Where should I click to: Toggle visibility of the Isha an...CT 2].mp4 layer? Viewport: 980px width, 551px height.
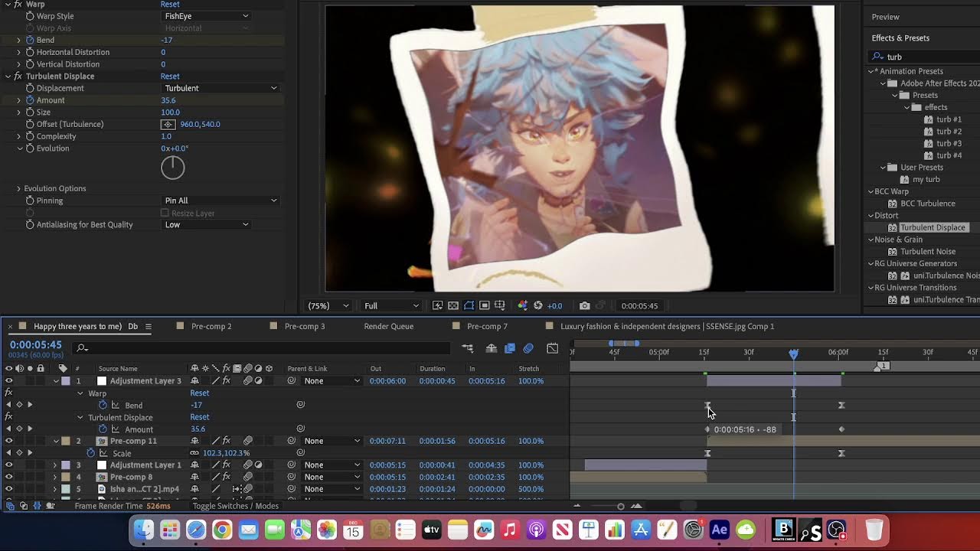click(x=8, y=489)
